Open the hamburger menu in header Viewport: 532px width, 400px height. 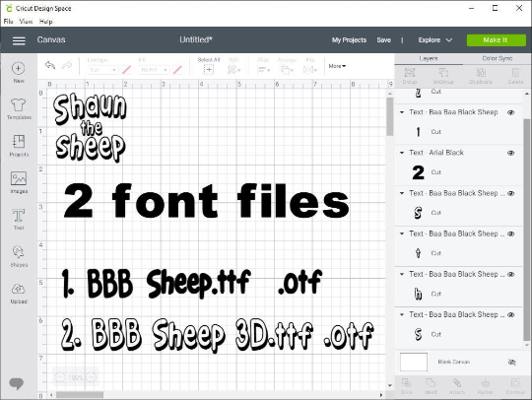click(19, 40)
